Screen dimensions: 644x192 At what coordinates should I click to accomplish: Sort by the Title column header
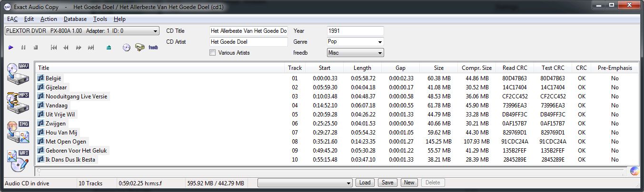pos(160,68)
